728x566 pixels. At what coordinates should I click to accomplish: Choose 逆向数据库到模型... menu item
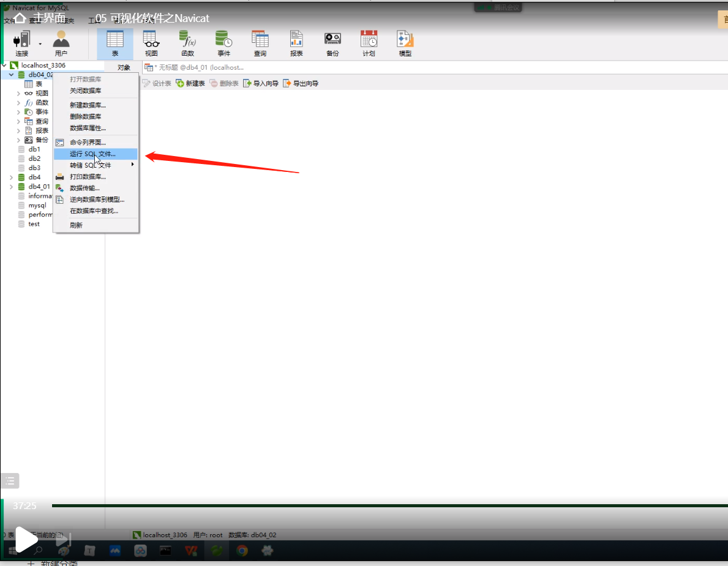tap(96, 199)
